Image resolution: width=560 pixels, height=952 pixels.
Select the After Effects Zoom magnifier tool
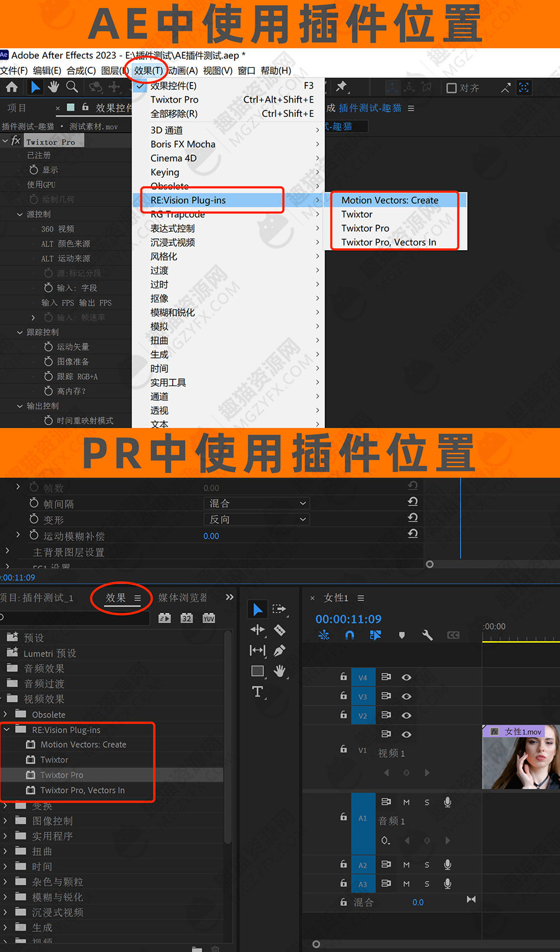[72, 87]
